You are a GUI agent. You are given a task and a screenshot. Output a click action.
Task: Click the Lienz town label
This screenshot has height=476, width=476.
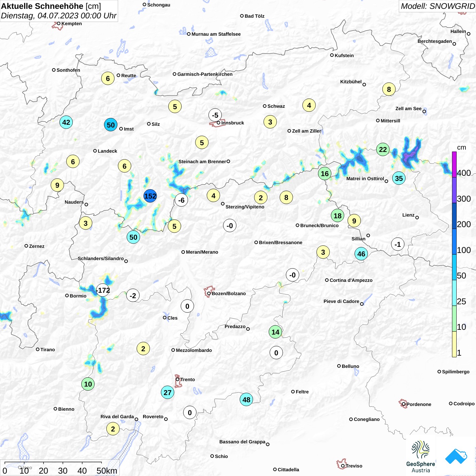408,215
